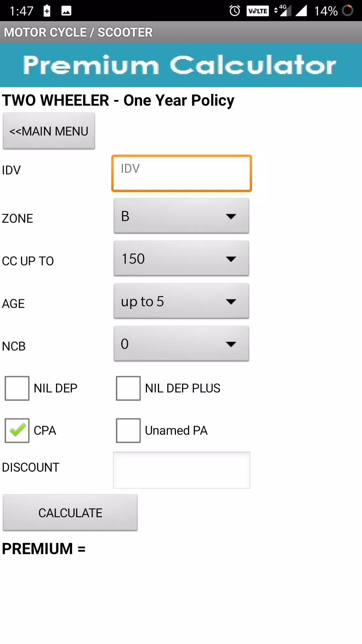
Task: Open the ZONE dropdown showing B
Action: (181, 216)
